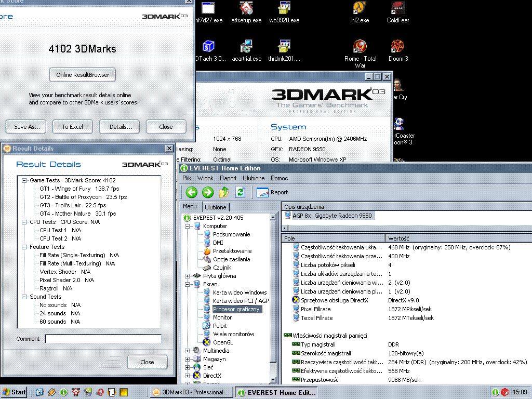Select the ColdFear desktop icon
The image size is (532, 399).
(x=398, y=12)
